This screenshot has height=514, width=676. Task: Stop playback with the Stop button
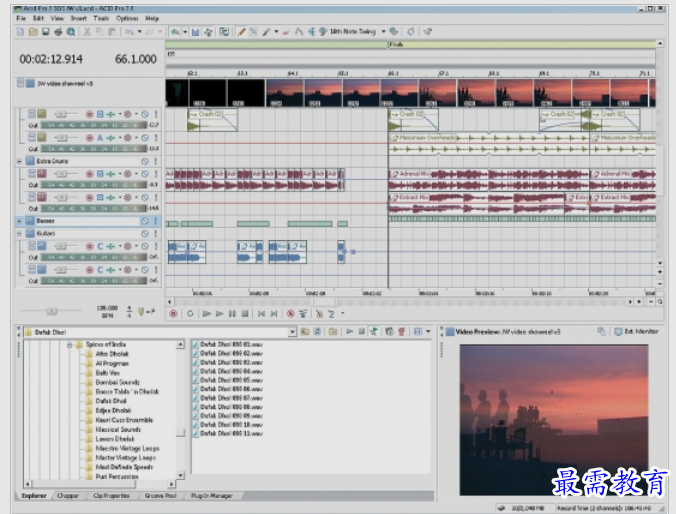[245, 313]
